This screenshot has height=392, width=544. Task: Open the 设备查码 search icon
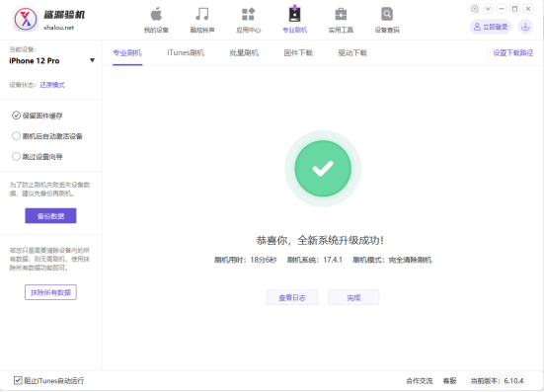coord(387,15)
